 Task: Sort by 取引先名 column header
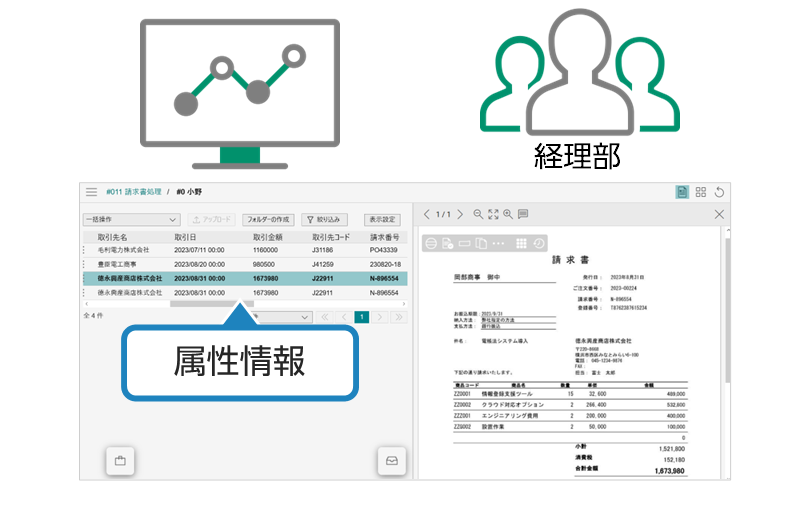click(x=112, y=237)
